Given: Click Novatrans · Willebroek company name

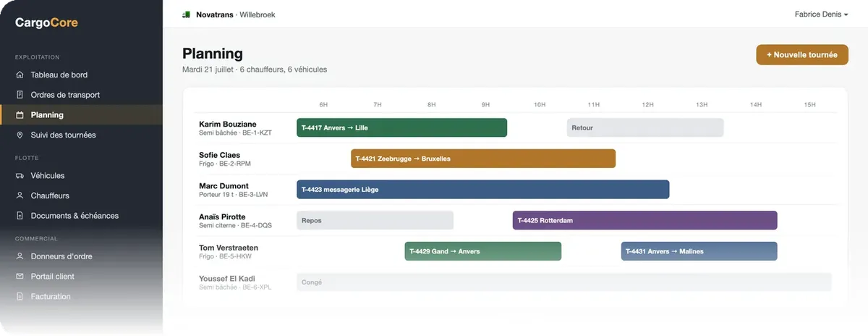Looking at the screenshot, I should [x=236, y=14].
